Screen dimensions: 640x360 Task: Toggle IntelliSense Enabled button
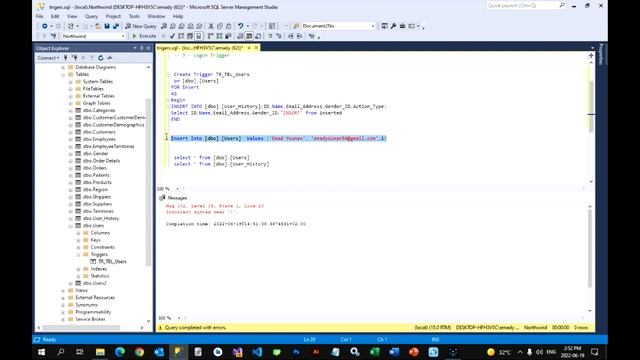click(198, 36)
